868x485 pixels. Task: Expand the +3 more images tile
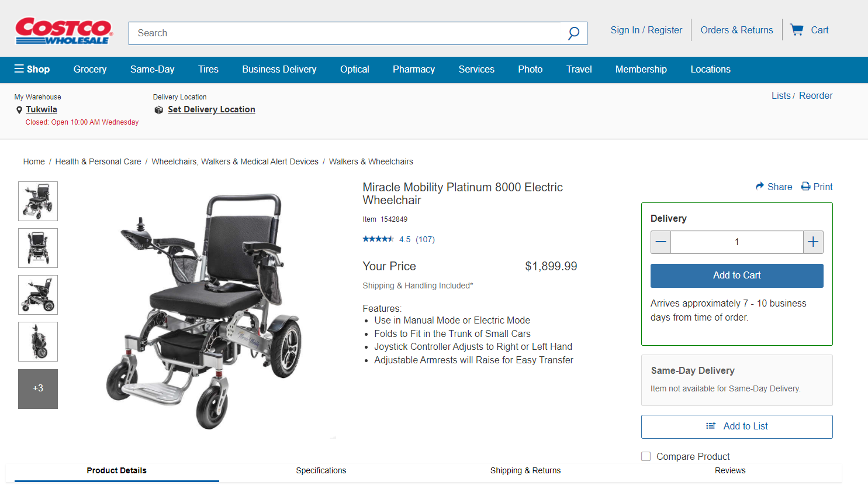[38, 388]
